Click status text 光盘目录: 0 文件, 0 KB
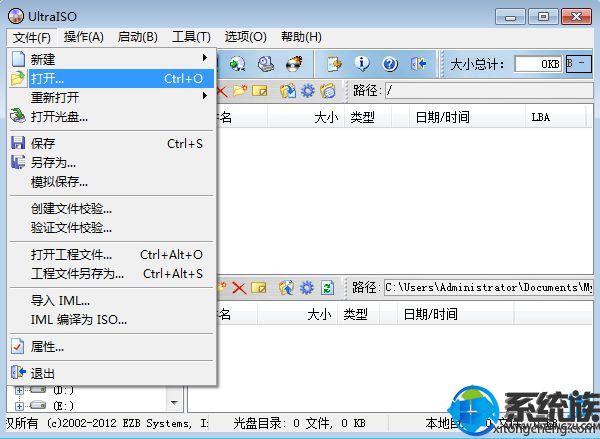Screen dimensions: 600x439 [300, 423]
